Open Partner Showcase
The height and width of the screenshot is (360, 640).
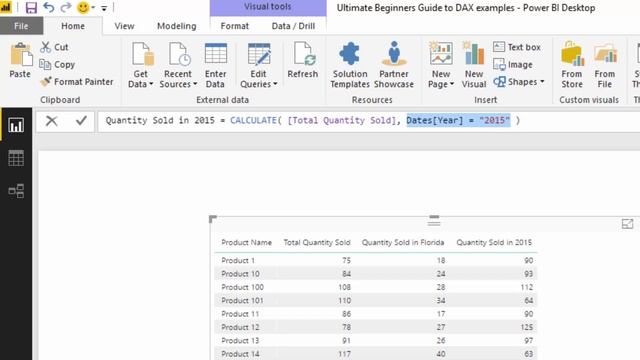[x=394, y=65]
